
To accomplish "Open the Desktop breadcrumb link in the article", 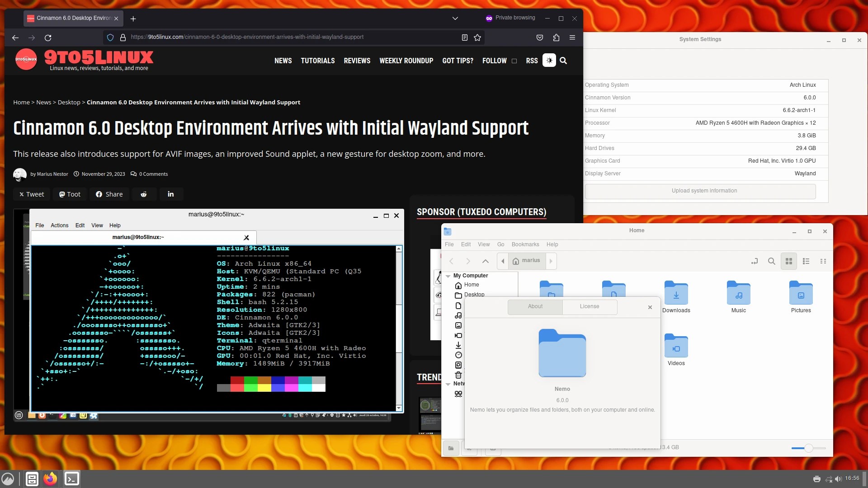I will 69,102.
